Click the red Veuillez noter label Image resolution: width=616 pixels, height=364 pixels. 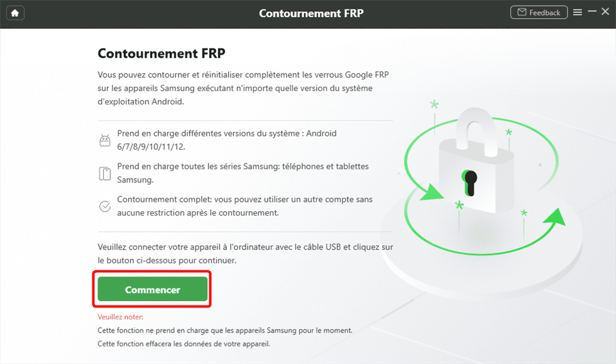pos(121,317)
